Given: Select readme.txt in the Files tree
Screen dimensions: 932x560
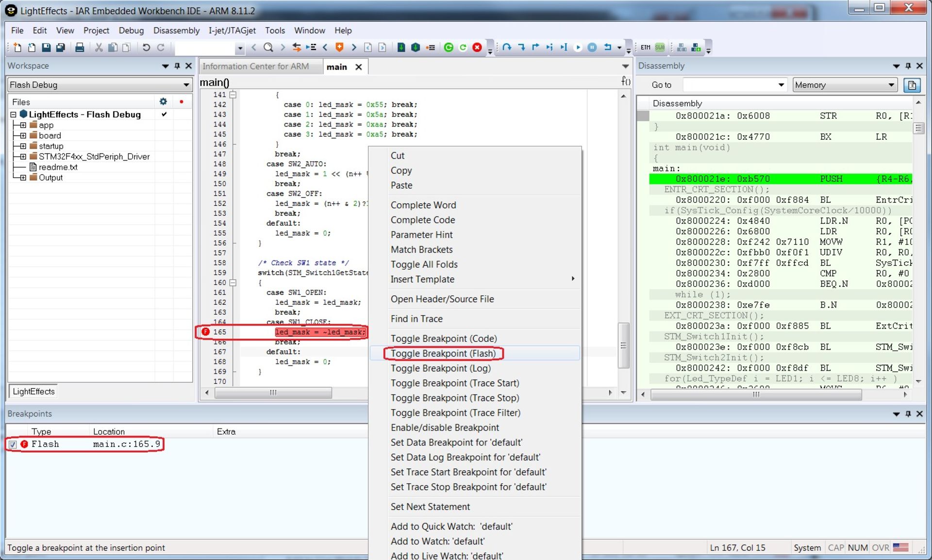Looking at the screenshot, I should click(58, 167).
